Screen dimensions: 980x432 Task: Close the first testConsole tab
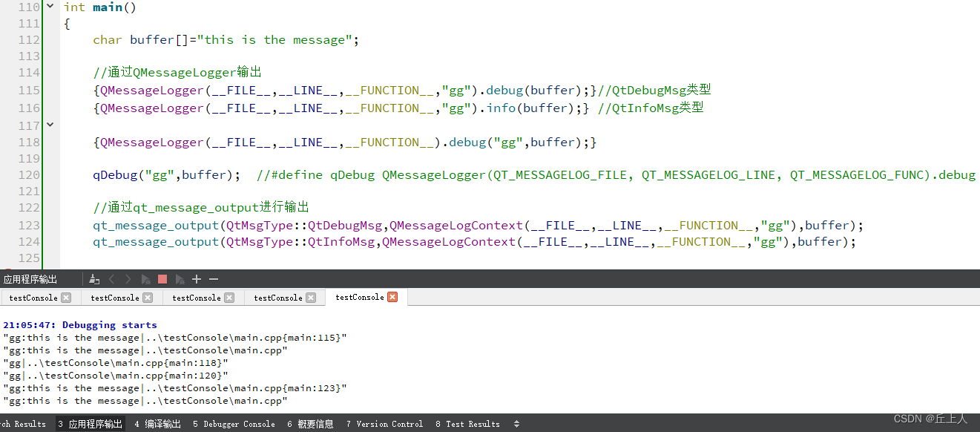tap(64, 297)
